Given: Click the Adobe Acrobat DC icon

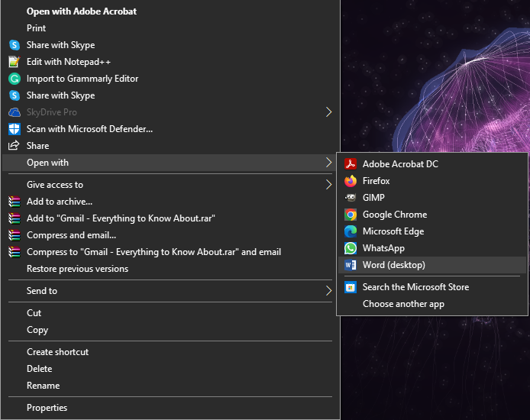Looking at the screenshot, I should [x=351, y=164].
